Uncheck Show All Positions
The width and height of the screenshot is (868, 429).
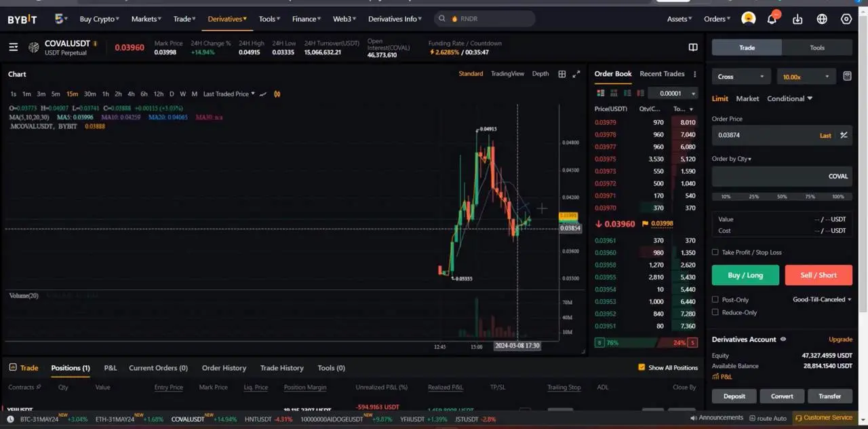(x=642, y=367)
